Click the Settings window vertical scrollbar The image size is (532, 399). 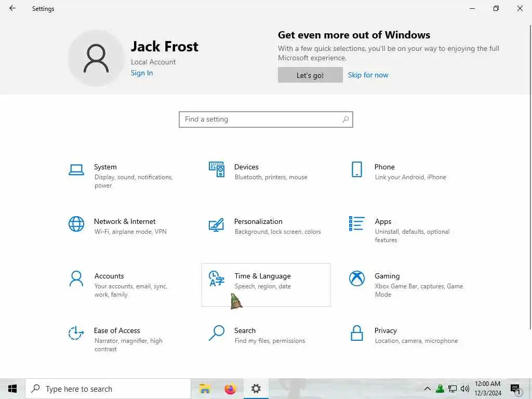click(530, 177)
